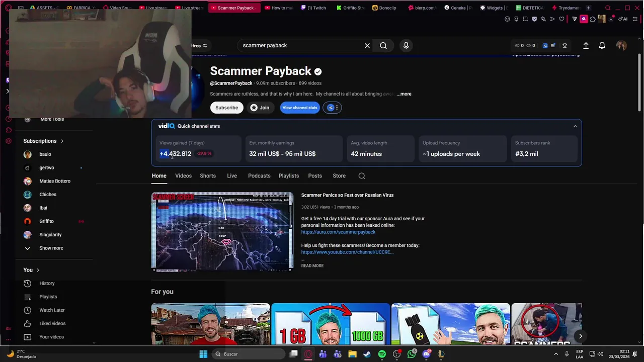Viewport: 644px width, 362px height.
Task: Open Spotify from the taskbar
Action: (x=382, y=354)
